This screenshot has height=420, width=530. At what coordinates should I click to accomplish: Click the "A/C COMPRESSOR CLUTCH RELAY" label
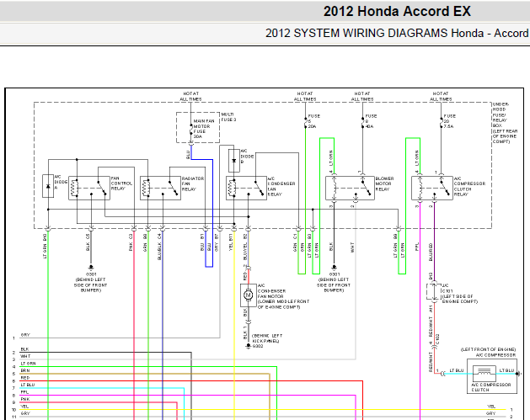click(469, 186)
